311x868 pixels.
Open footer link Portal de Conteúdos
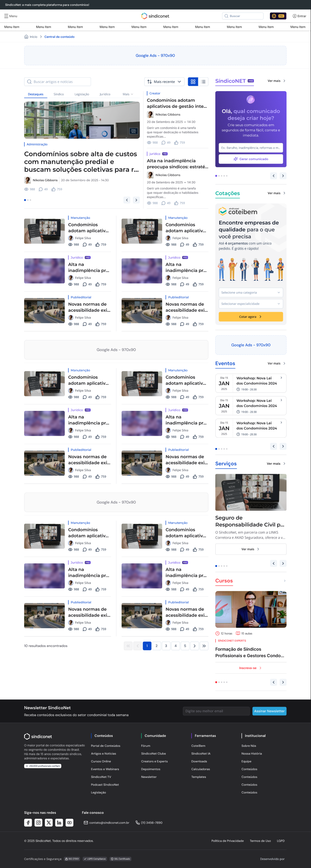105,746
